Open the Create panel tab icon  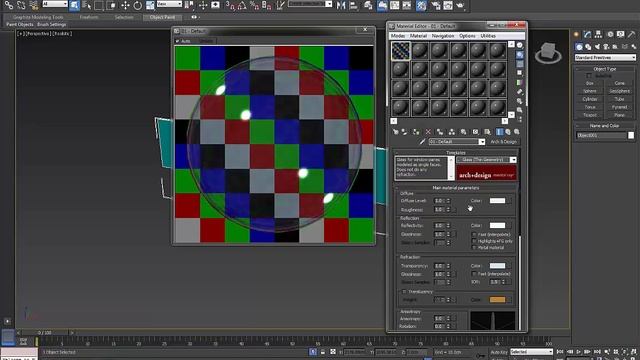tap(576, 35)
